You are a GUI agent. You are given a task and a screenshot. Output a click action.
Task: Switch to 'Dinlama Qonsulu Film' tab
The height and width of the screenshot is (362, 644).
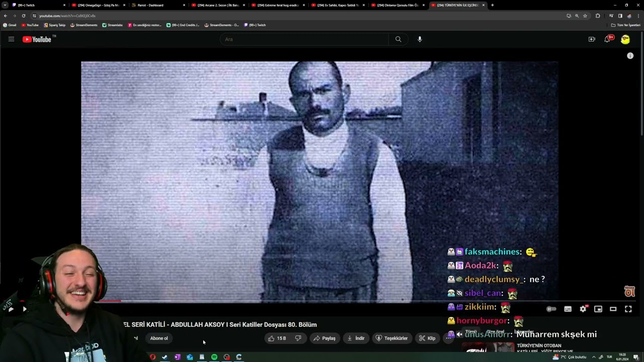point(397,5)
